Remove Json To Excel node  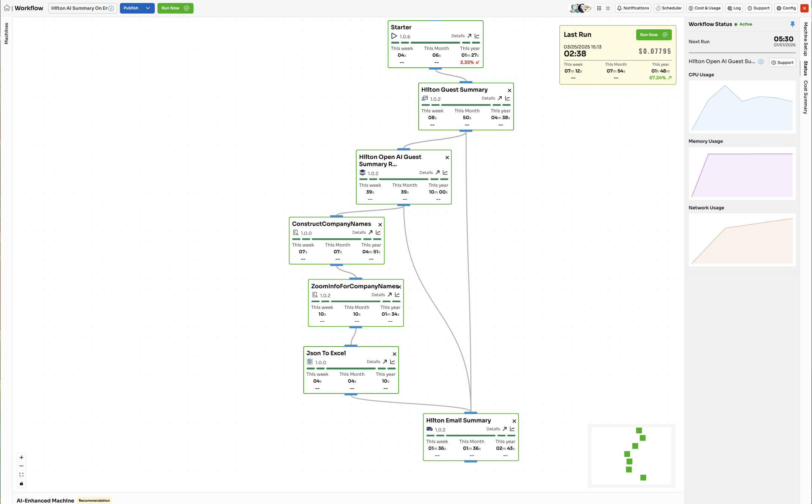(395, 354)
